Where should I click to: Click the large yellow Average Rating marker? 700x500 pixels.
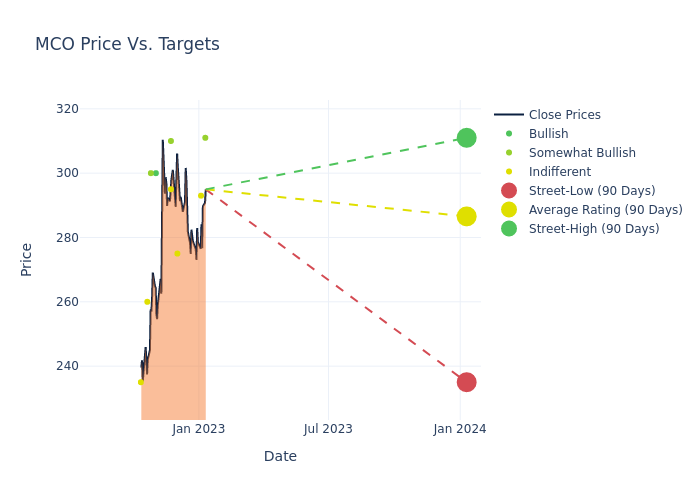coord(466,216)
